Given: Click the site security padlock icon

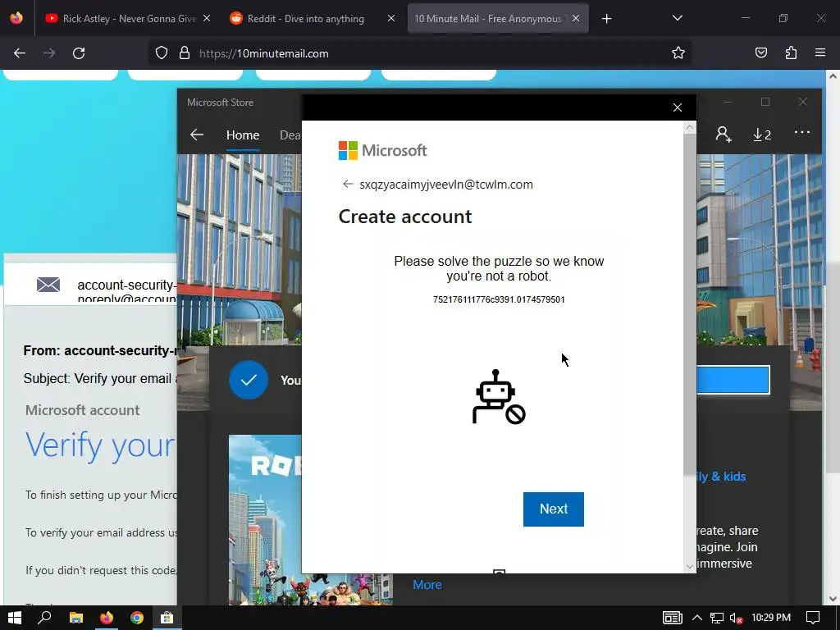Looking at the screenshot, I should click(x=185, y=53).
